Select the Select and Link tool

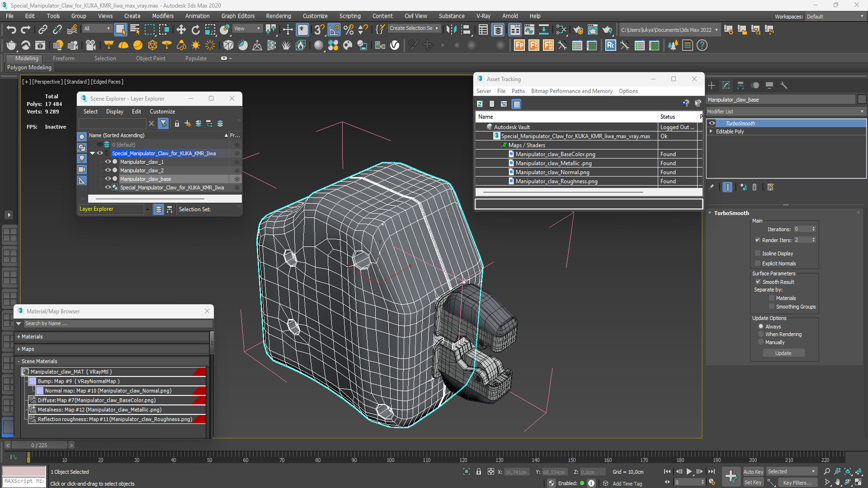pyautogui.click(x=42, y=30)
